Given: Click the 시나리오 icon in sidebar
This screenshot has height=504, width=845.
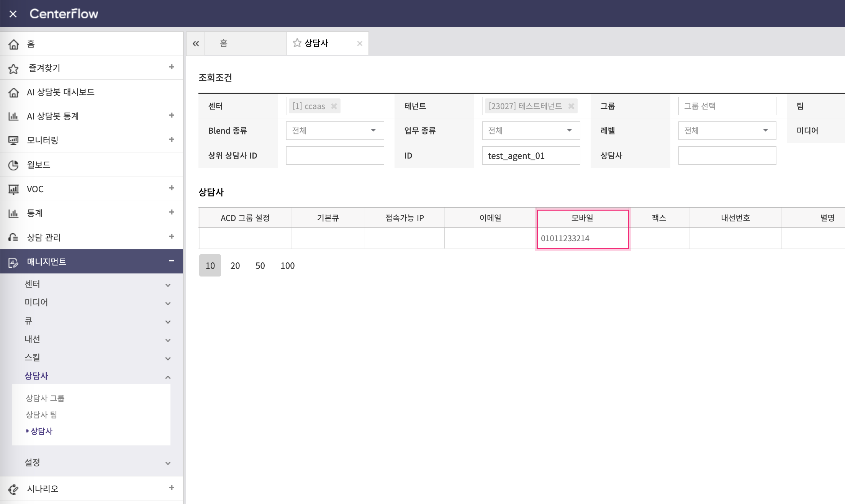Looking at the screenshot, I should click(13, 489).
